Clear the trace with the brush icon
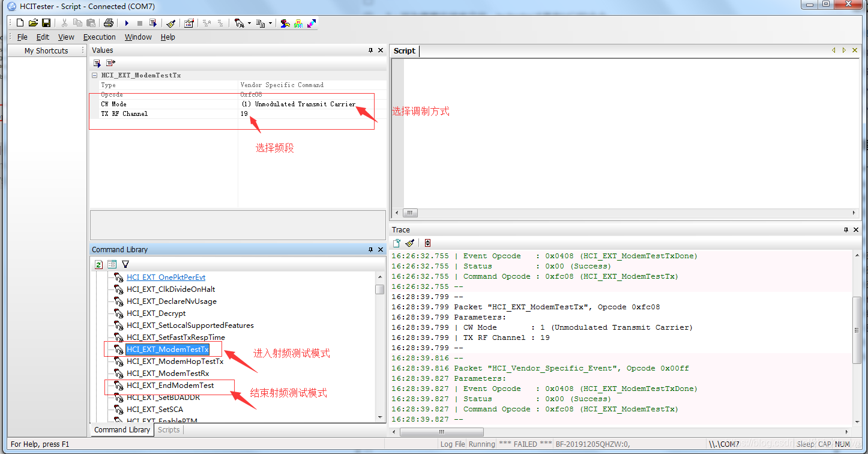868x454 pixels. pos(410,243)
